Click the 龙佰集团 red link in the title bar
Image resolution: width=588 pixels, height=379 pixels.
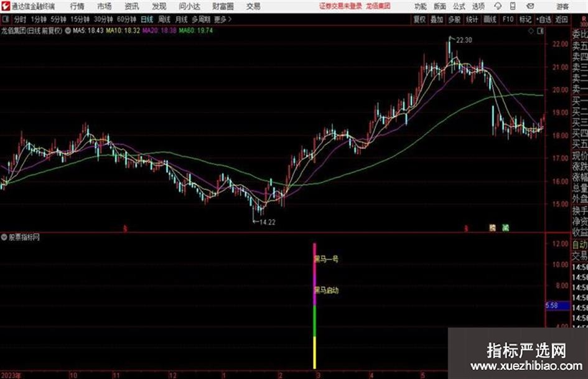[x=378, y=6]
